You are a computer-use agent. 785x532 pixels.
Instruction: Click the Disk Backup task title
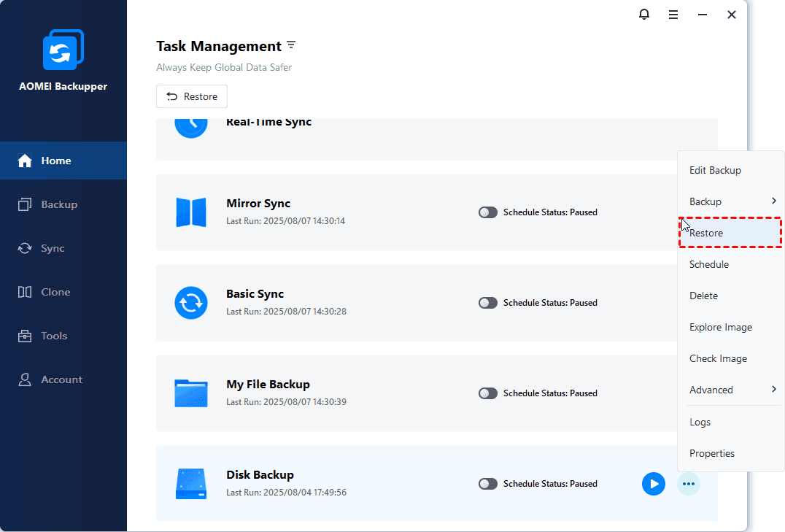pyautogui.click(x=260, y=475)
